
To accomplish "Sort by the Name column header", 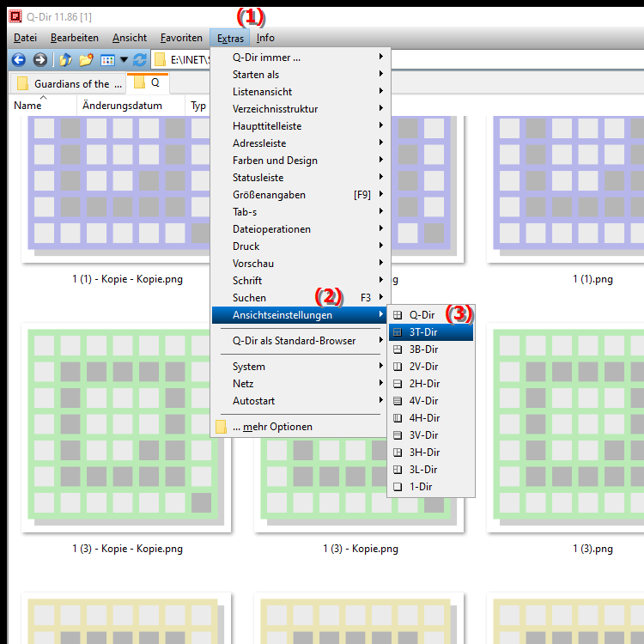I will pyautogui.click(x=43, y=106).
